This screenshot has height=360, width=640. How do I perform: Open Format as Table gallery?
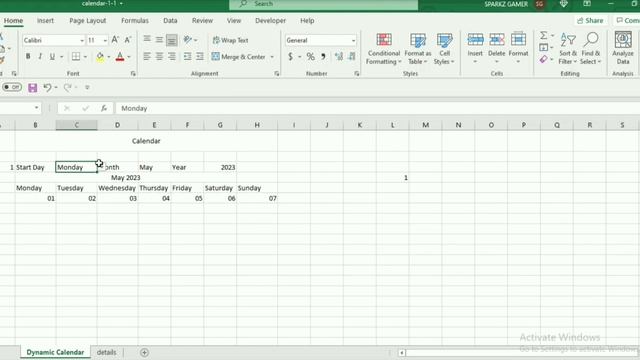(418, 49)
